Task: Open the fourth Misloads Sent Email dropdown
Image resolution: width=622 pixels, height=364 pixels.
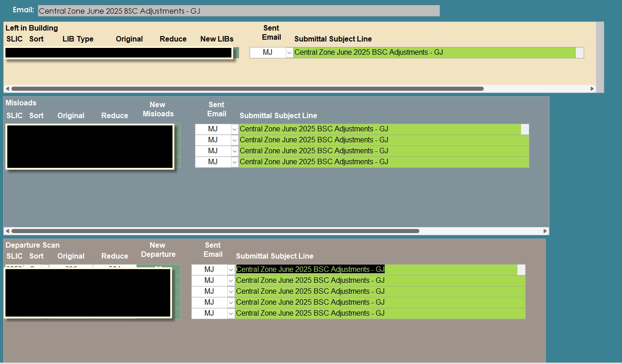Action: (x=234, y=161)
